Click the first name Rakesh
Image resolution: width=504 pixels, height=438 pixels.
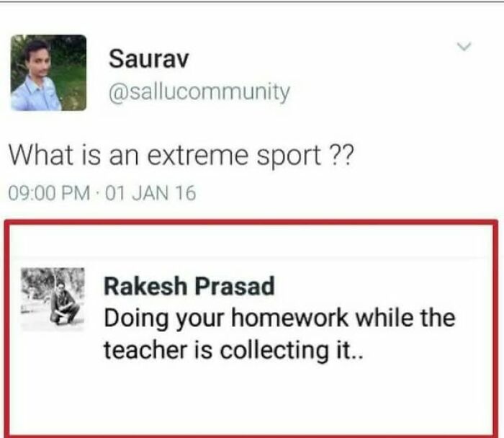145,286
